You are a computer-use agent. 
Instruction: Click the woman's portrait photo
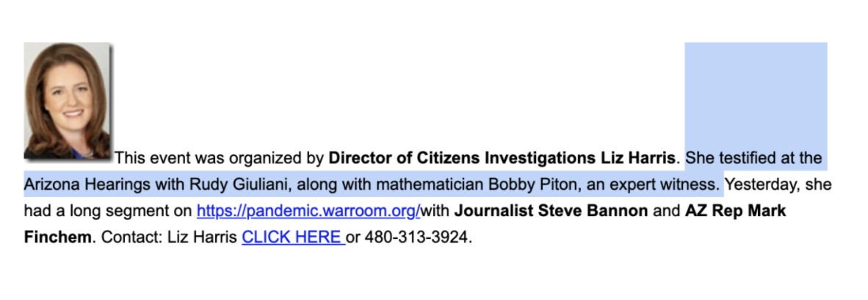67,101
